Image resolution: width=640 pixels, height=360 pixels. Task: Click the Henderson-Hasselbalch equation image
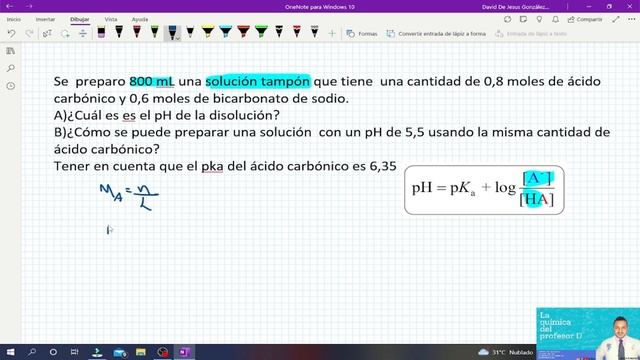click(484, 190)
